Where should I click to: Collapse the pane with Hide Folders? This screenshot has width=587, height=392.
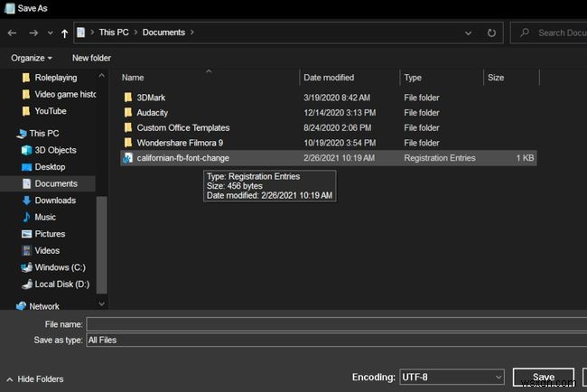[x=35, y=379]
